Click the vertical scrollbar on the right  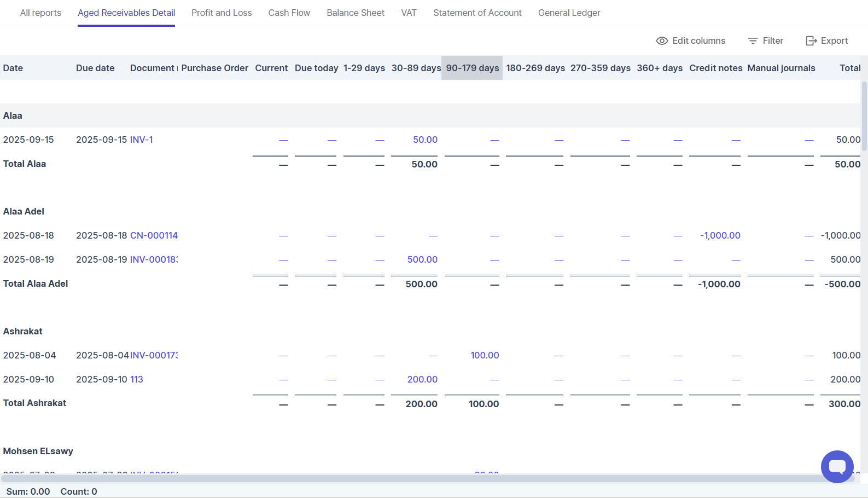pyautogui.click(x=864, y=116)
